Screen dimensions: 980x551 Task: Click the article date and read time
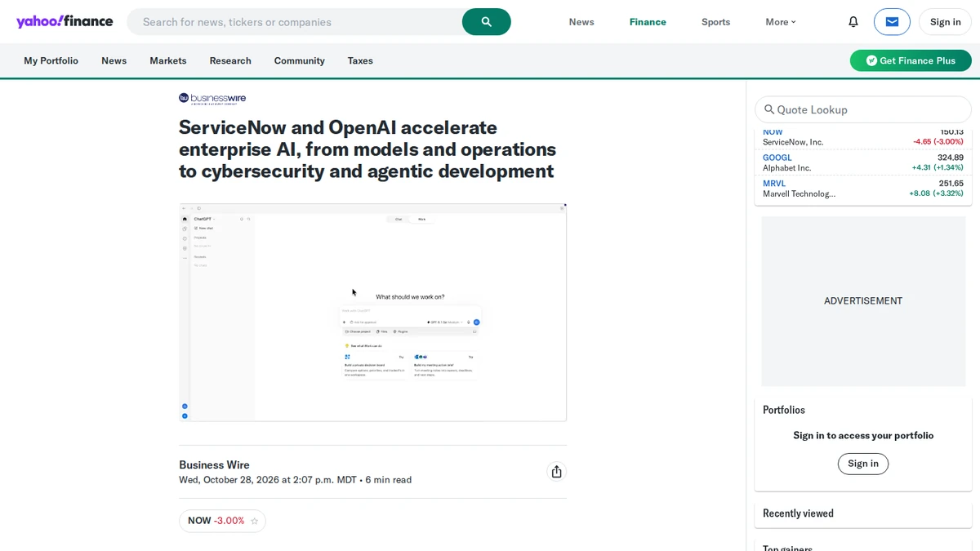pyautogui.click(x=295, y=480)
